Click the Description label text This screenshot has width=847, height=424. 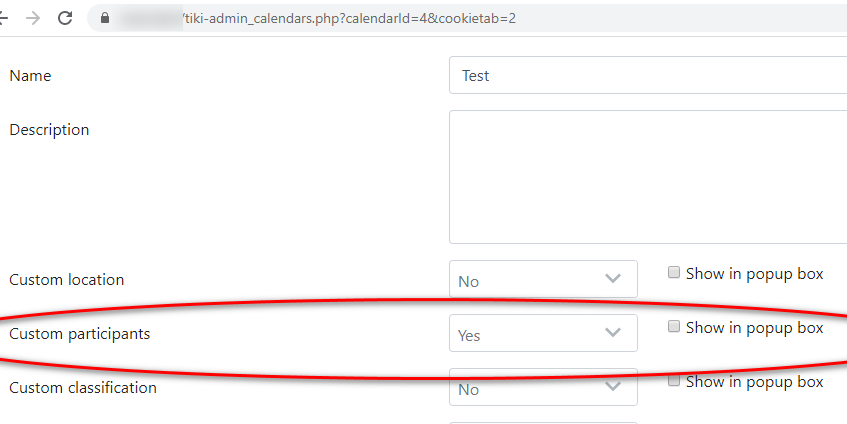(x=49, y=130)
